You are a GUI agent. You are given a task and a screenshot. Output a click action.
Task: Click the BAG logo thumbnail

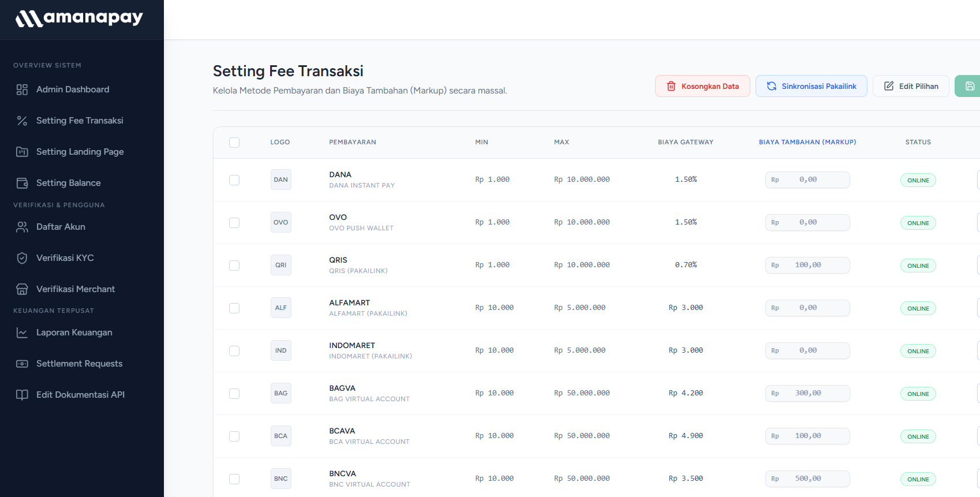[280, 393]
